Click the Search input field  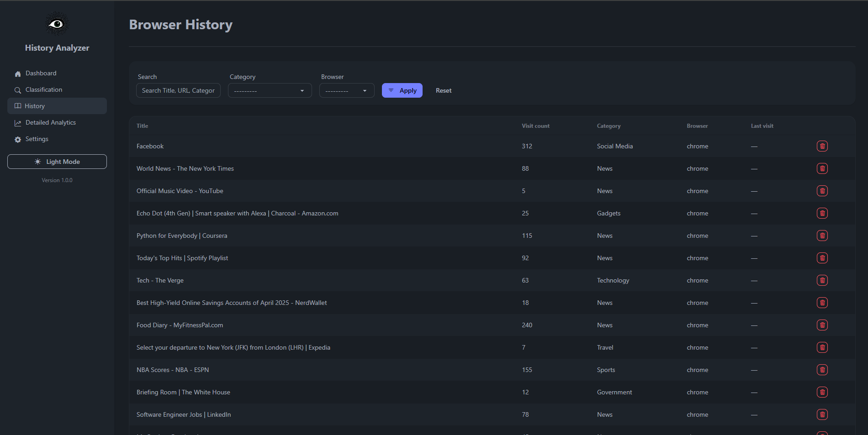coord(178,90)
